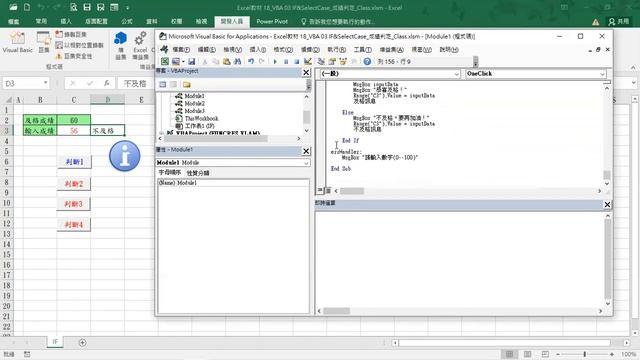Undo last edit in VBA editor
Image resolution: width=640 pixels, height=360 pixels.
click(x=251, y=62)
